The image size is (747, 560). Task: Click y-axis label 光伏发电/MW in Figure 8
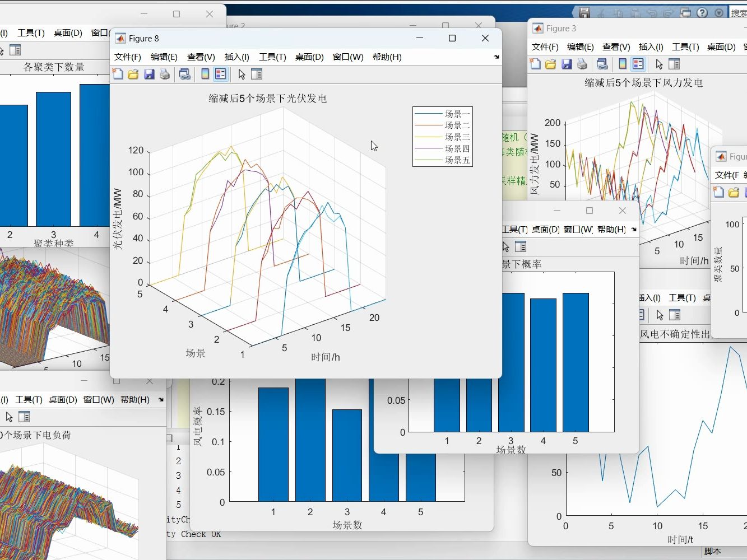click(x=118, y=219)
